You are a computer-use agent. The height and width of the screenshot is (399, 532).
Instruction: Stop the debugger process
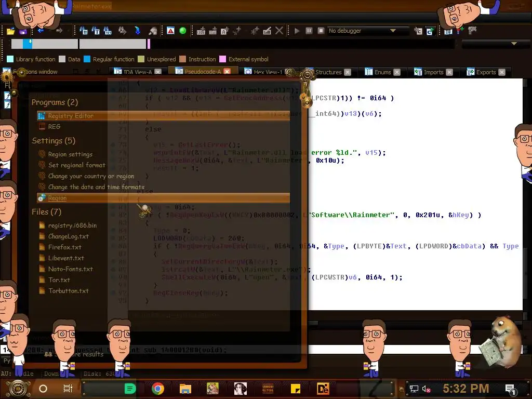coord(321,31)
